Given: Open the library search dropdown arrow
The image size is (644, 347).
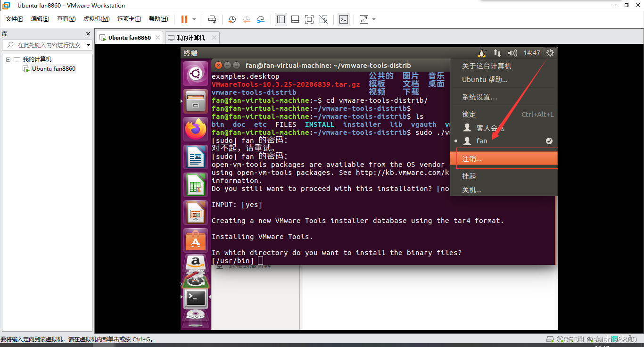Looking at the screenshot, I should (x=89, y=45).
